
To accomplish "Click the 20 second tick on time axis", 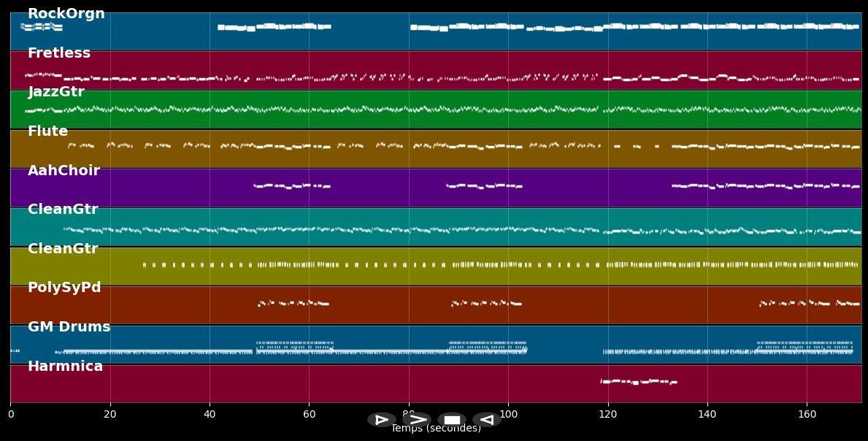I will (110, 414).
